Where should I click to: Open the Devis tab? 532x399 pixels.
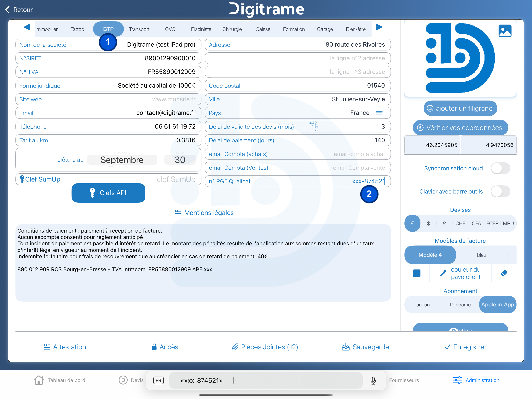pos(131,380)
